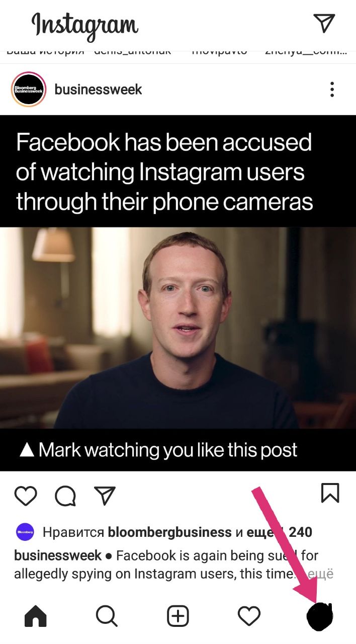This screenshot has height=644, width=356.
Task: Open bloombergbusiness small purple avatar
Action: coord(25,532)
